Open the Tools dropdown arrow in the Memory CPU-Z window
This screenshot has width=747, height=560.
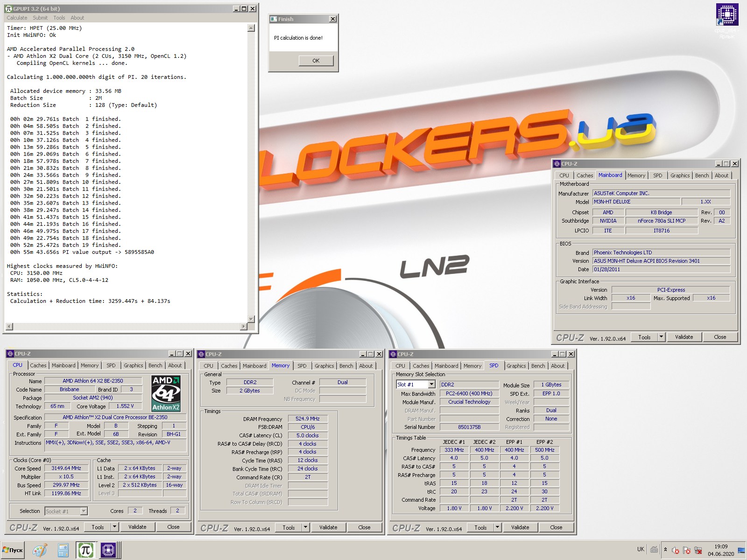point(305,527)
